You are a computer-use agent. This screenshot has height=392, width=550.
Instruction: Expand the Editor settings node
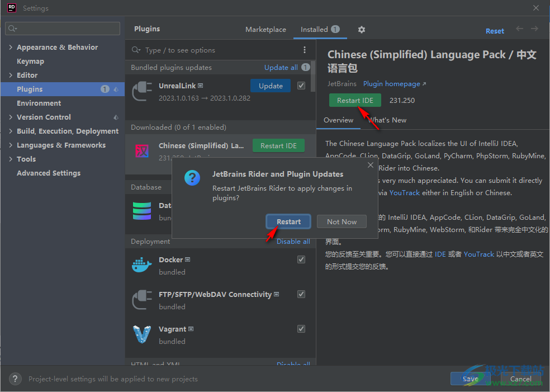(11, 75)
